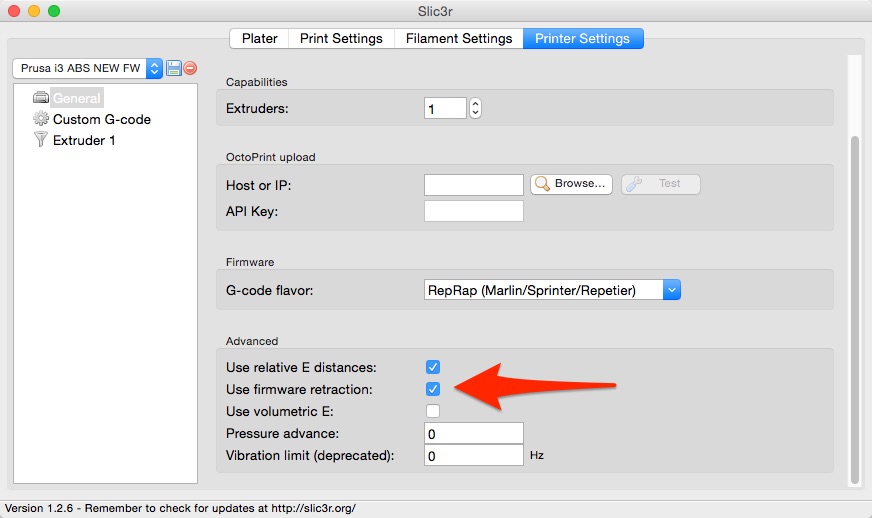Click the 'Advanced' section heading

coord(251,341)
